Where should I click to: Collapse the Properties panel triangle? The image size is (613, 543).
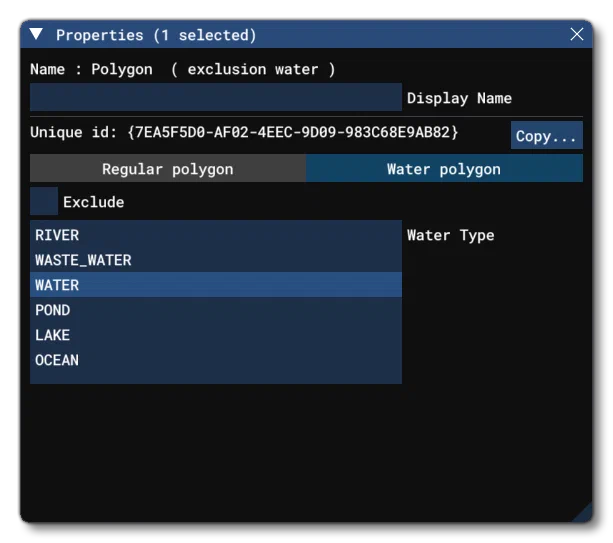pos(36,34)
